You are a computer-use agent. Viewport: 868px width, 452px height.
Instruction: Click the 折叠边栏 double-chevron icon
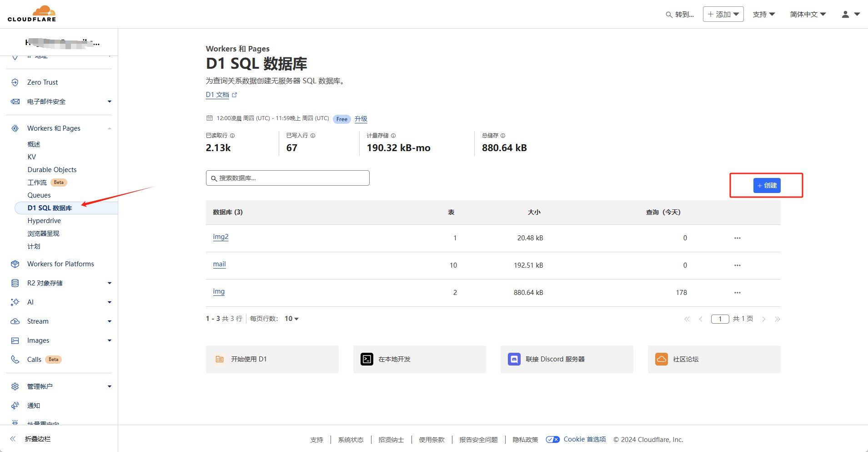pos(13,439)
